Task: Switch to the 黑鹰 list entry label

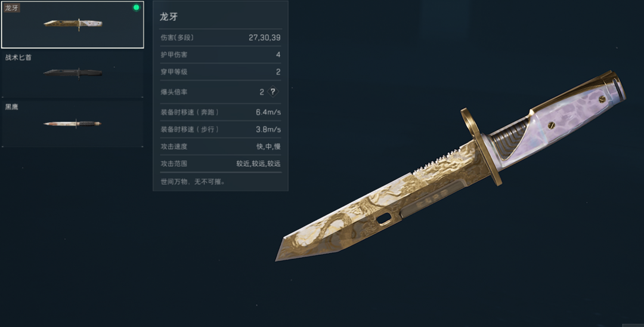Action: (11, 107)
